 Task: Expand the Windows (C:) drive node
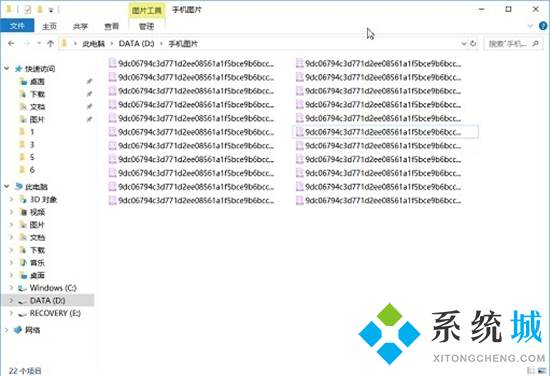click(11, 288)
